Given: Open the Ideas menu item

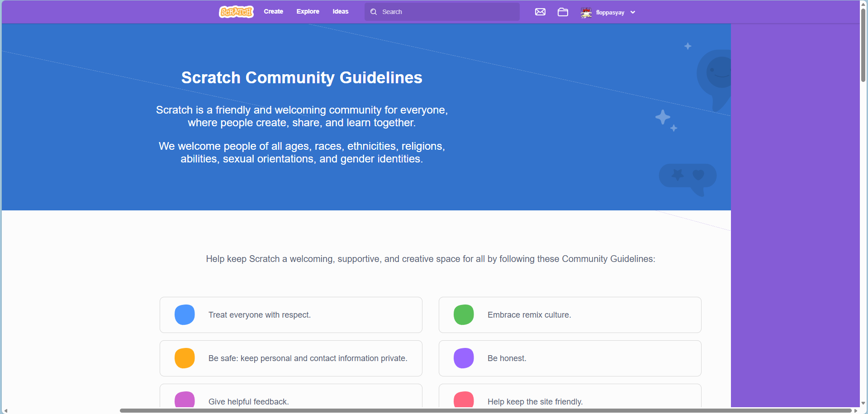Looking at the screenshot, I should (x=341, y=11).
